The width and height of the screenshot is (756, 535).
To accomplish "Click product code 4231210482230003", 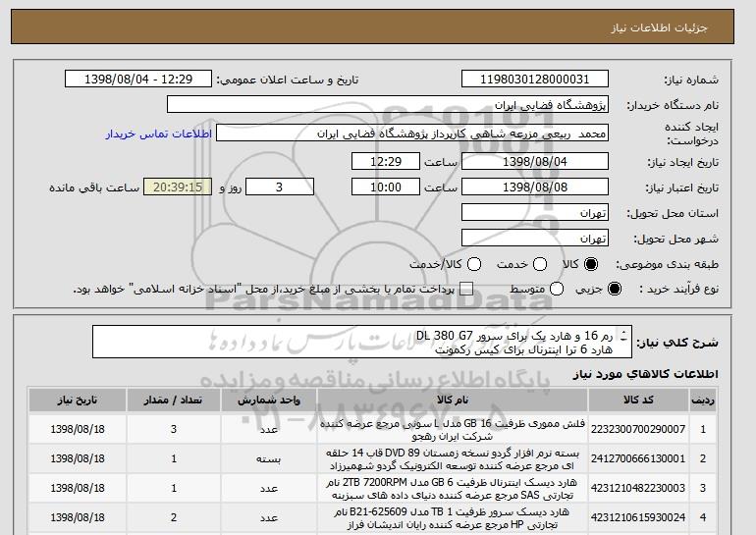I will (x=638, y=488).
